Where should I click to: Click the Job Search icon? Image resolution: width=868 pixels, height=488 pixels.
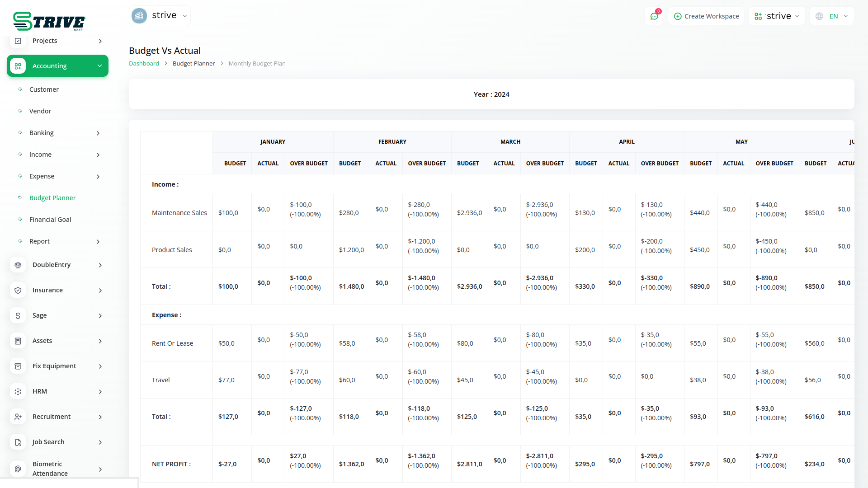tap(18, 442)
